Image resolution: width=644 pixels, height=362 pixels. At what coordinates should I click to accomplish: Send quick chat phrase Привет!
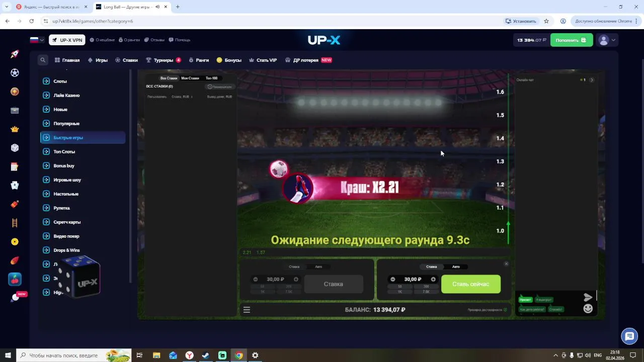[525, 300]
